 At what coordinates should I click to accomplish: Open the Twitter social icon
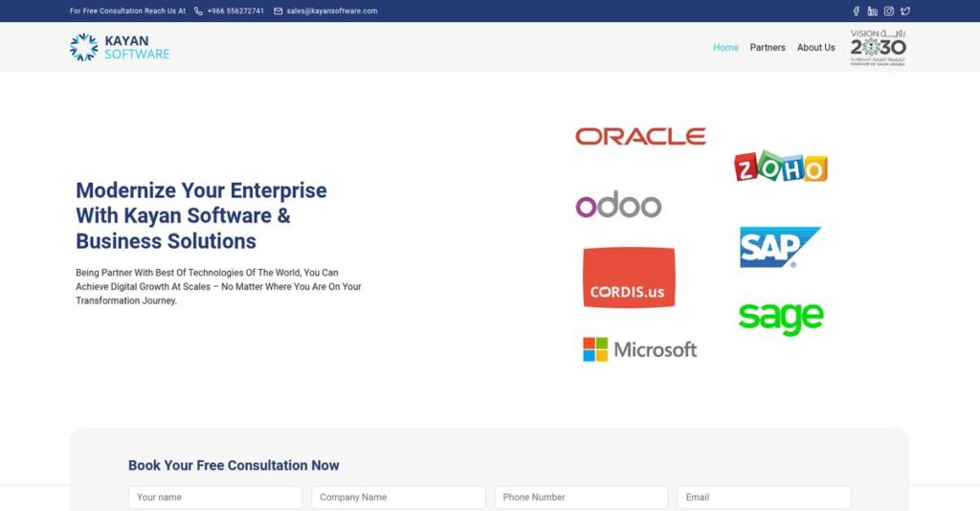click(905, 11)
